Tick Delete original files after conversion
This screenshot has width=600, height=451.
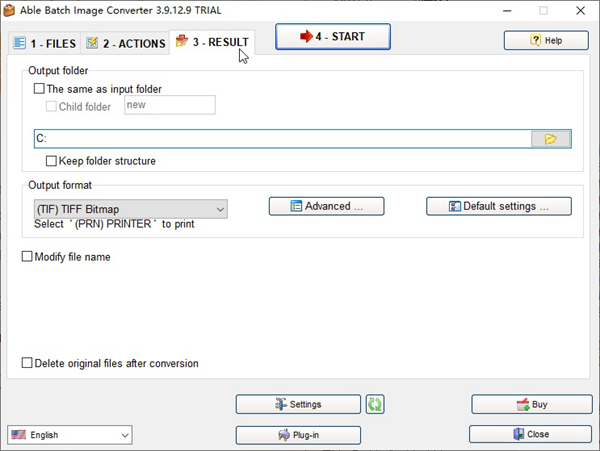(x=28, y=364)
